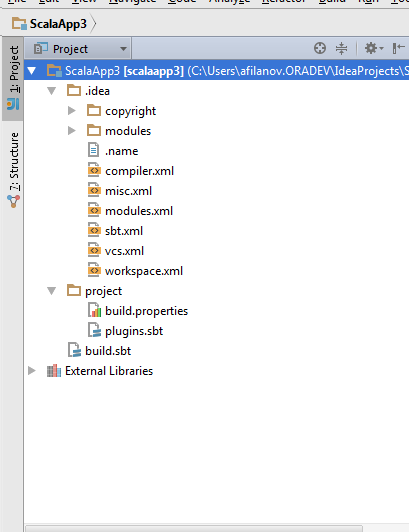409x532 pixels.
Task: Click the scroll from source crosshair icon
Action: (x=320, y=49)
